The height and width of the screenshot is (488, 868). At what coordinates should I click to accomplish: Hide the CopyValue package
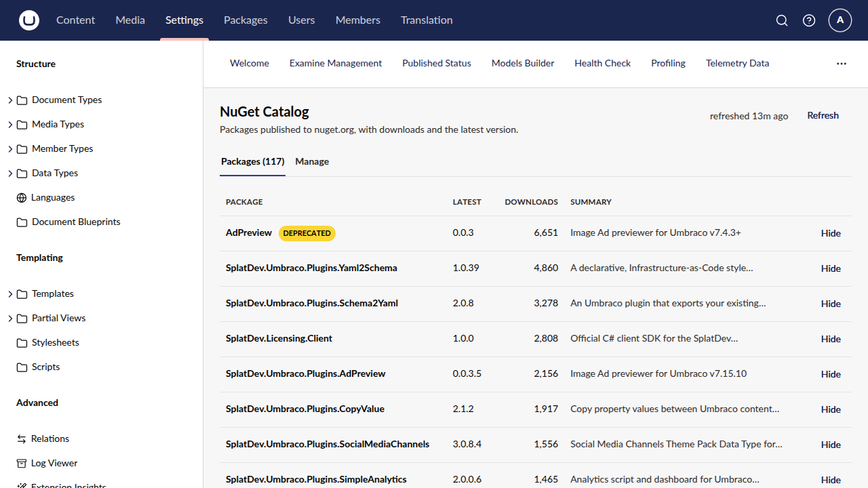pyautogui.click(x=831, y=409)
